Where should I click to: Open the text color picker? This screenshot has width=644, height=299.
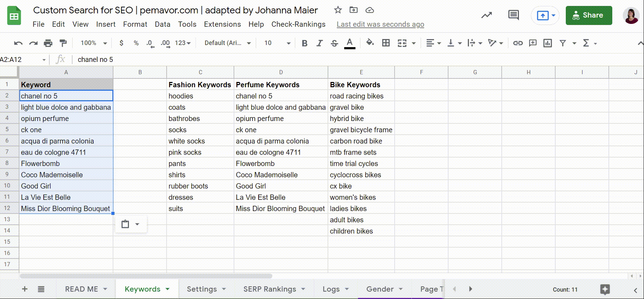pyautogui.click(x=349, y=43)
